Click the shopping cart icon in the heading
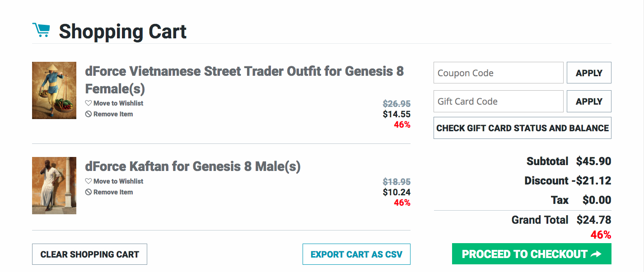 (41, 30)
